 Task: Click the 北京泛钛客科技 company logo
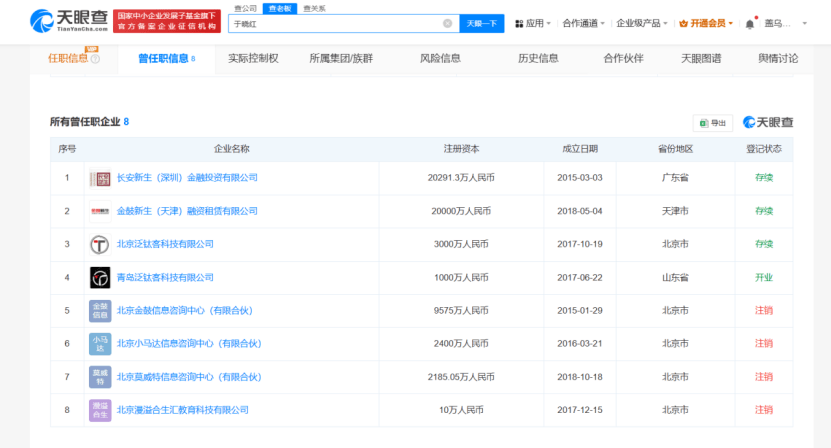coord(100,244)
